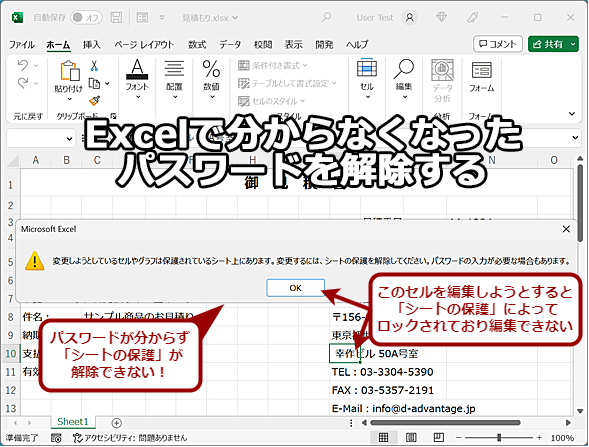Select the cell with FAX：03-5357-2191
589x447 pixels.
tap(382, 390)
